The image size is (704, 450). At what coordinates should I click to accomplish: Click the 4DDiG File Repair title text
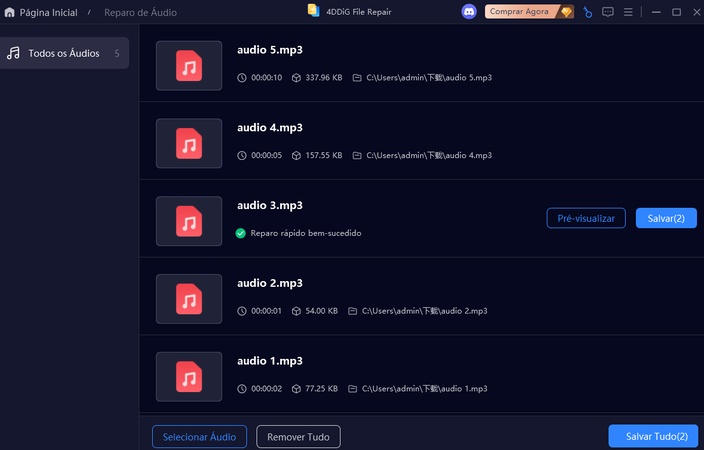[359, 12]
